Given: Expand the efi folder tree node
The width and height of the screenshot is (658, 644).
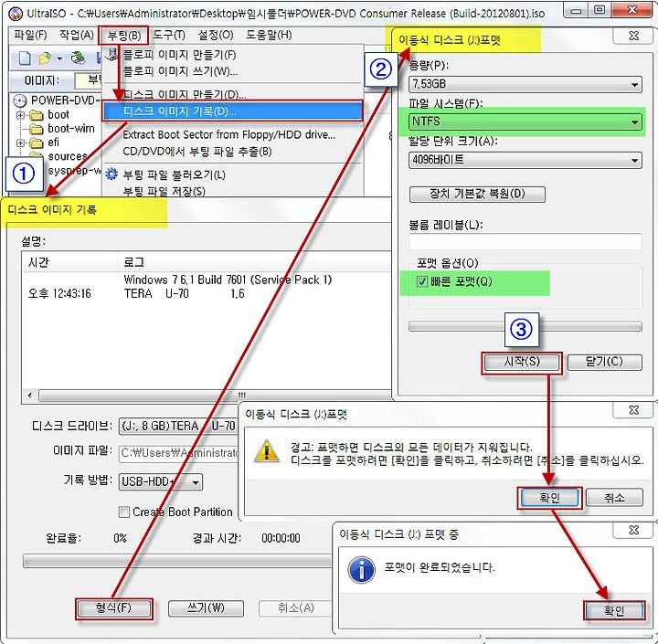Looking at the screenshot, I should 20,143.
